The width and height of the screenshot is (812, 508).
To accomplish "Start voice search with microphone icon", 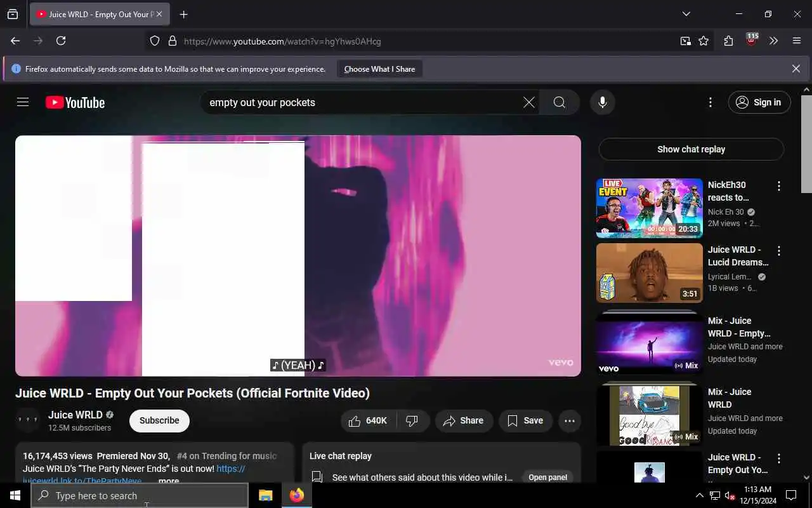I will 603,102.
